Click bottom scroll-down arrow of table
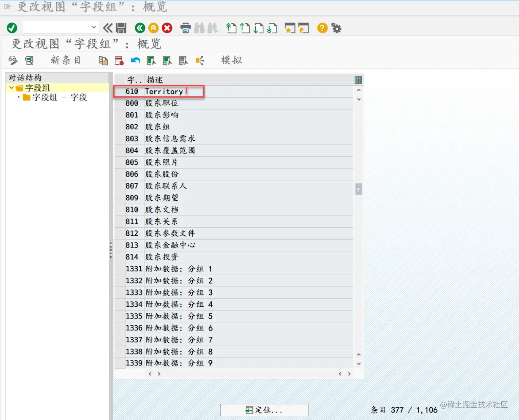Viewport: 519px width, 420px height. (x=359, y=364)
